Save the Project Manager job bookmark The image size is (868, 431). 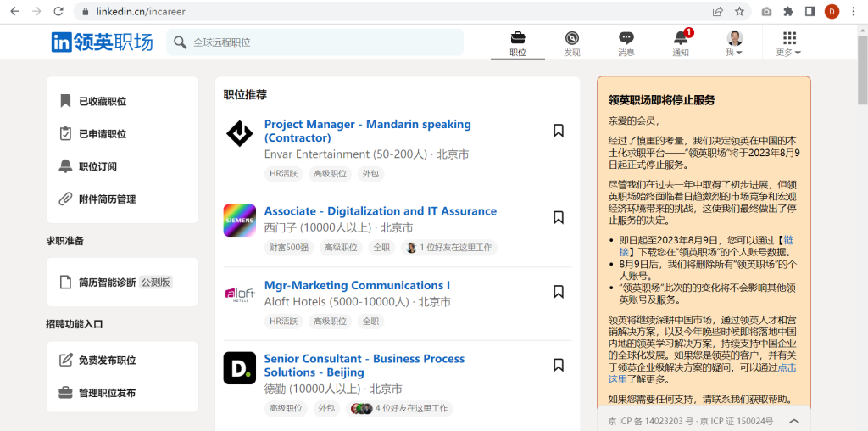point(559,131)
